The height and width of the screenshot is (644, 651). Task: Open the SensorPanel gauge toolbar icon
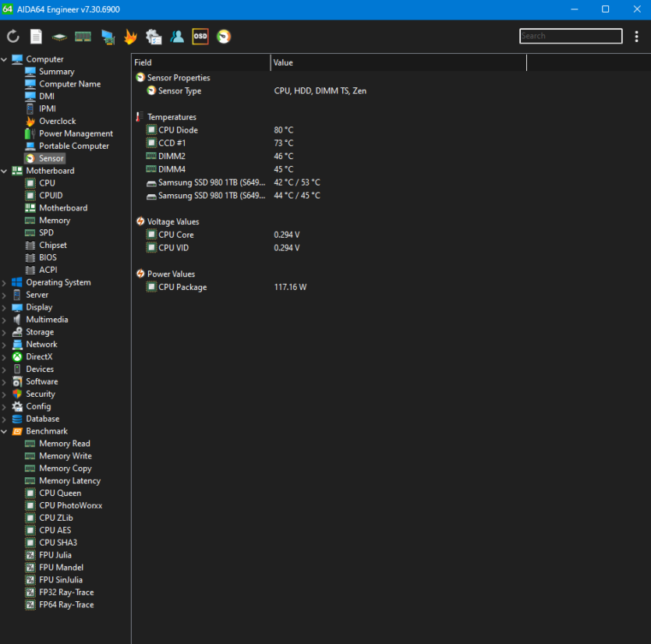click(x=224, y=37)
